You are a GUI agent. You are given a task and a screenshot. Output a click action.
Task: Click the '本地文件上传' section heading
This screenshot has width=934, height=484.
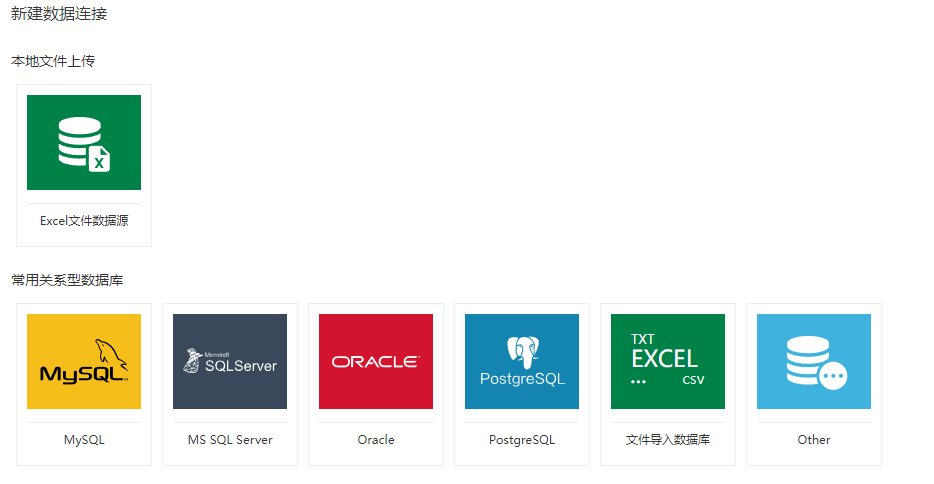pyautogui.click(x=53, y=61)
